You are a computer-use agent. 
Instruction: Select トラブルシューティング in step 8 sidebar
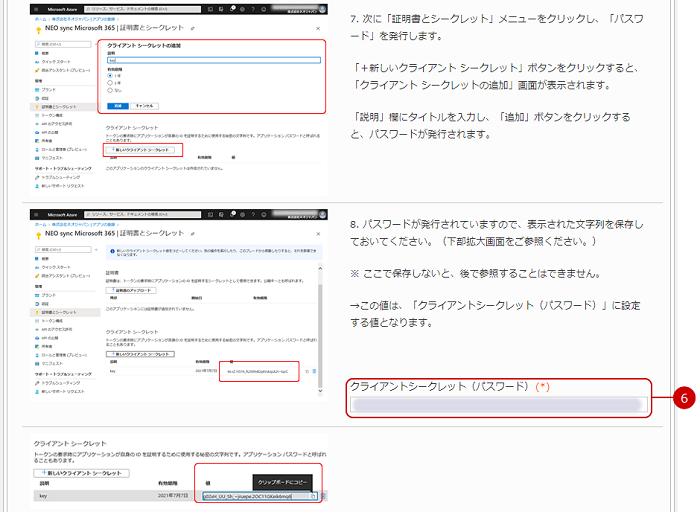coord(58,383)
